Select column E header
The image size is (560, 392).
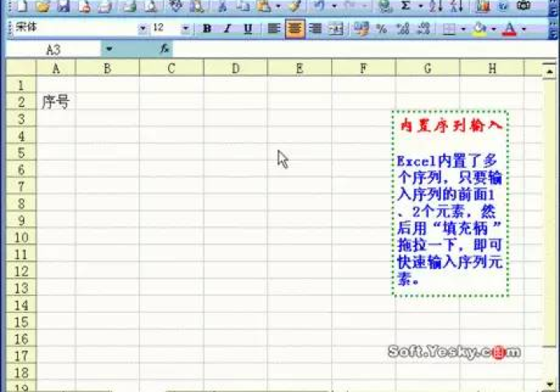299,68
